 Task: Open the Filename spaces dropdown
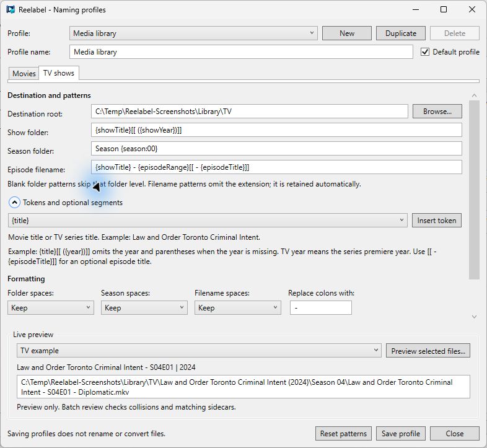237,307
